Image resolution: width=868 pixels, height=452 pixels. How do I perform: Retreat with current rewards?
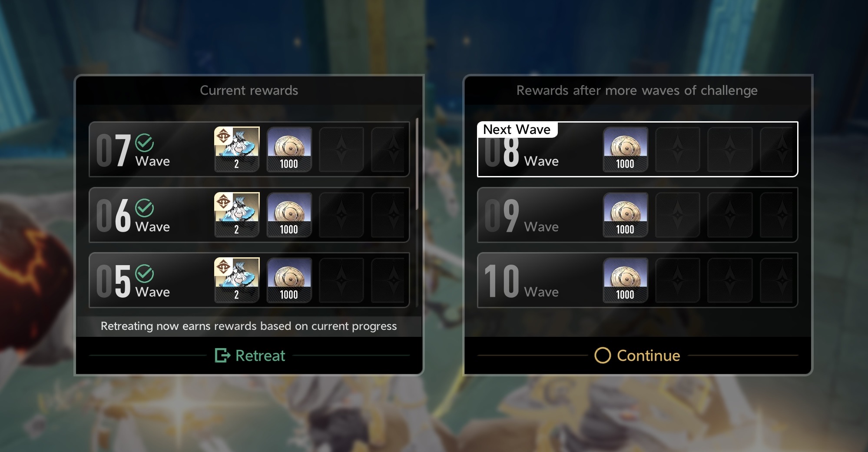[250, 356]
